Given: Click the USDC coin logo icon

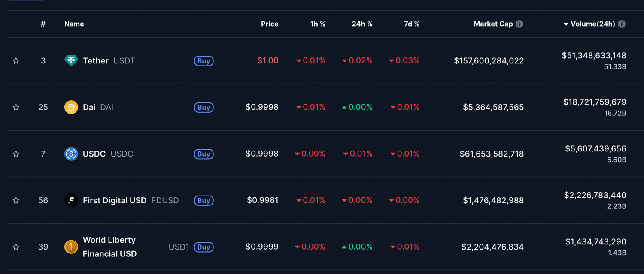Looking at the screenshot, I should pyautogui.click(x=71, y=154).
